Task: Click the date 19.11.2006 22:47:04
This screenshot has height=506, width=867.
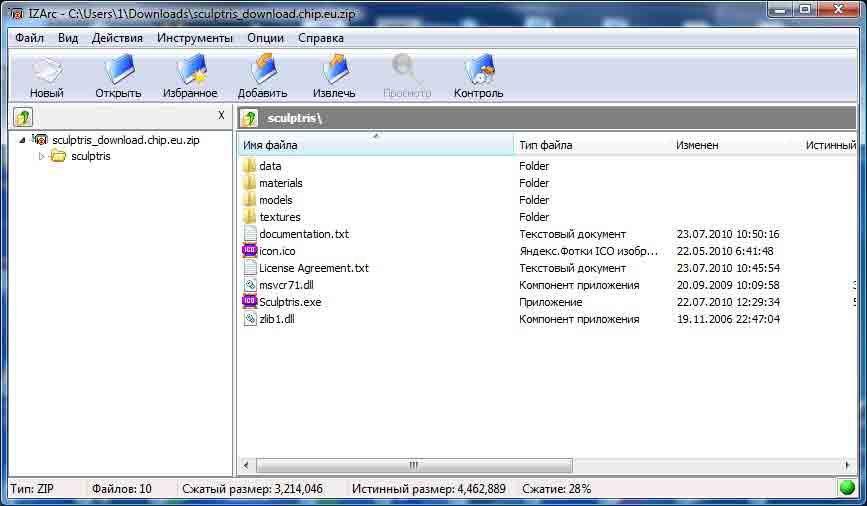Action: click(x=728, y=319)
